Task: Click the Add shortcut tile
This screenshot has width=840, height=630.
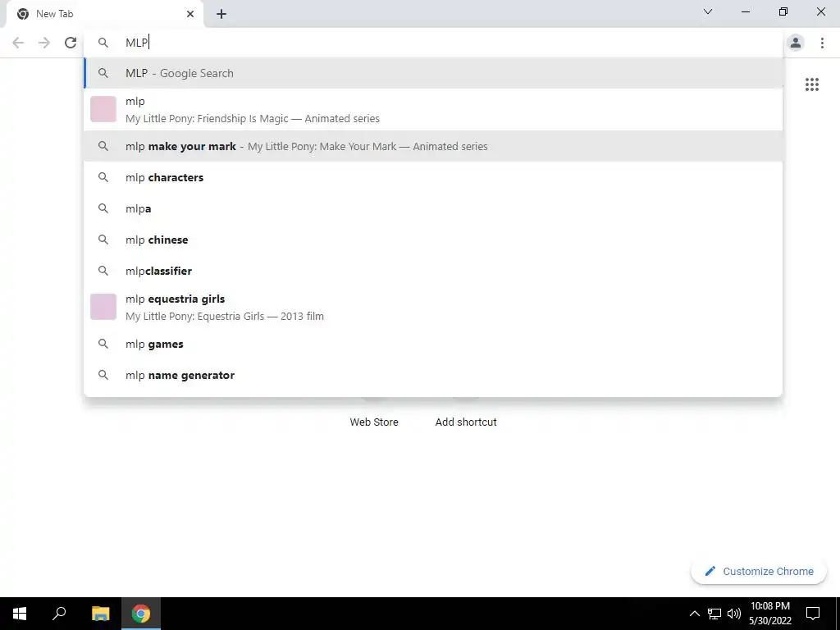Action: (x=466, y=422)
